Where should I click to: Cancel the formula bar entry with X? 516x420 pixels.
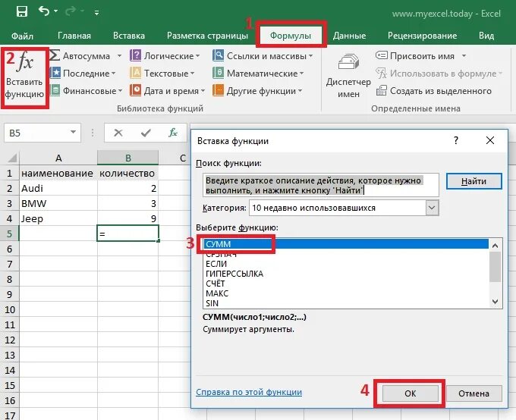[x=118, y=133]
